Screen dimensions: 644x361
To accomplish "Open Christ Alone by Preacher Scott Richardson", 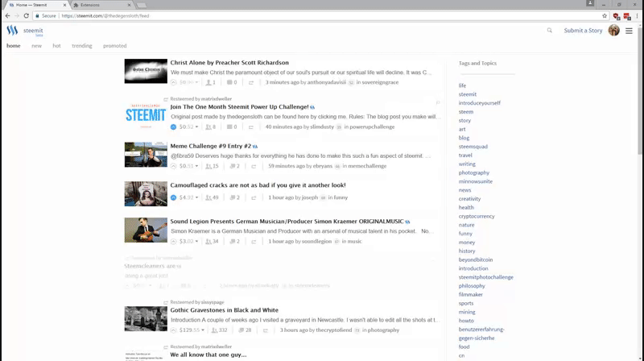I will point(229,63).
